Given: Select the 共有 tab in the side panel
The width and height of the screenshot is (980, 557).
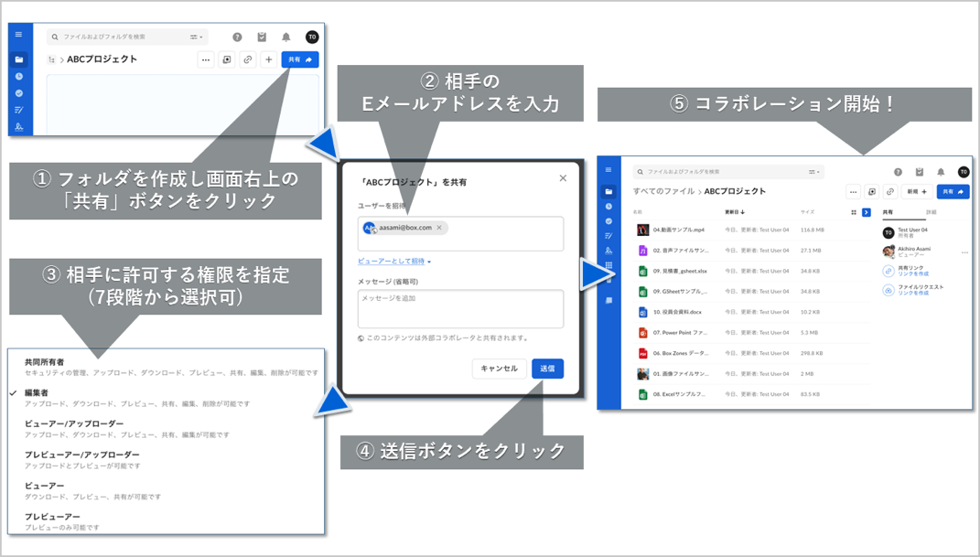Looking at the screenshot, I should pyautogui.click(x=888, y=212).
